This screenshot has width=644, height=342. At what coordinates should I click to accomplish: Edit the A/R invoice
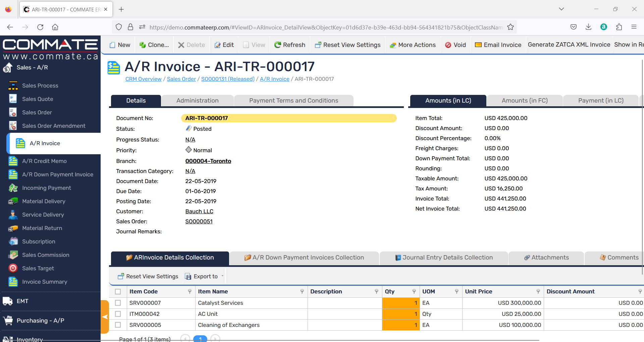click(224, 45)
